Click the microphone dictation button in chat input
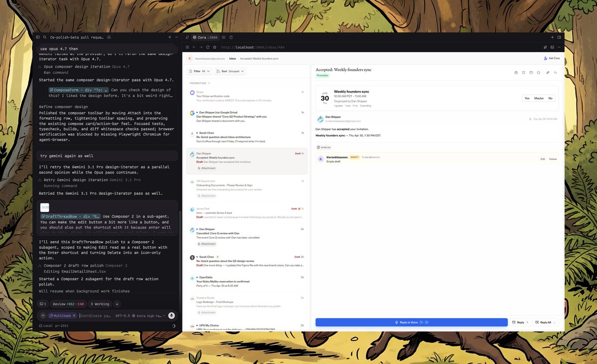This screenshot has width=597, height=364. click(x=171, y=315)
